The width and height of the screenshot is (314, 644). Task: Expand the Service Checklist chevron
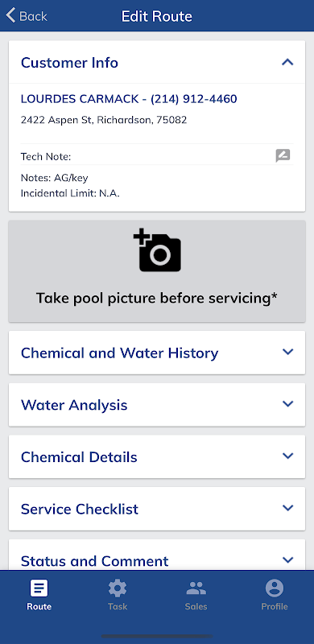click(x=288, y=508)
